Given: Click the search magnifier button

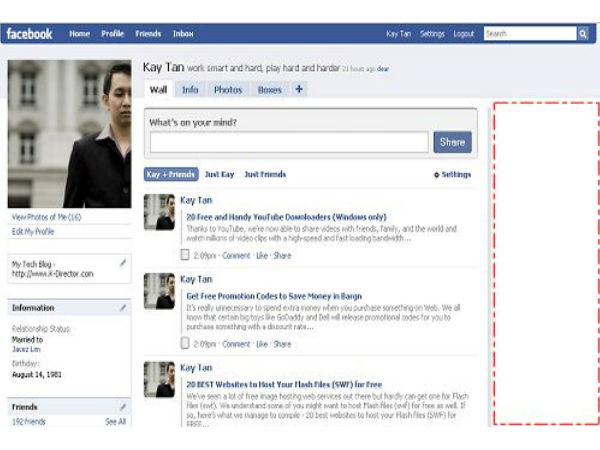Looking at the screenshot, I should click(582, 34).
